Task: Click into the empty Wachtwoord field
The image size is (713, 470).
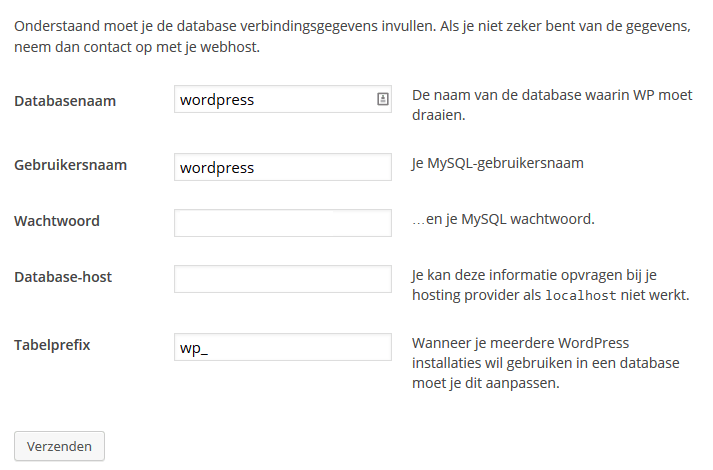Action: pyautogui.click(x=282, y=223)
